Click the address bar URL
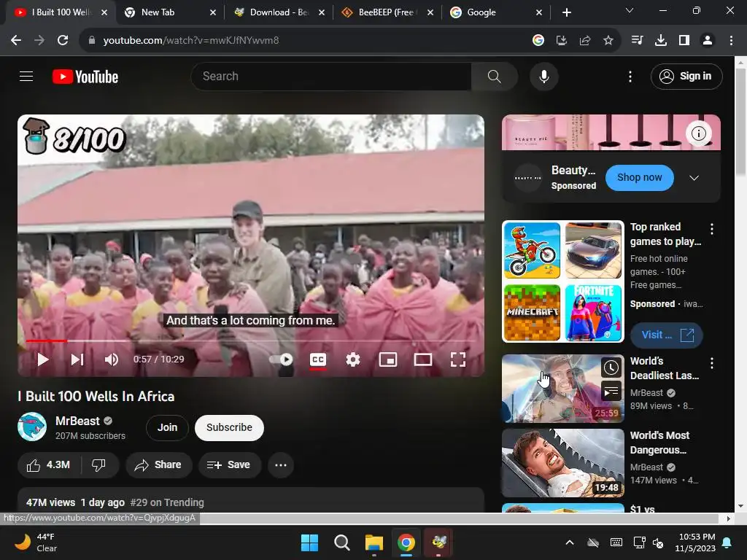Viewport: 747px width, 560px height. pos(190,41)
